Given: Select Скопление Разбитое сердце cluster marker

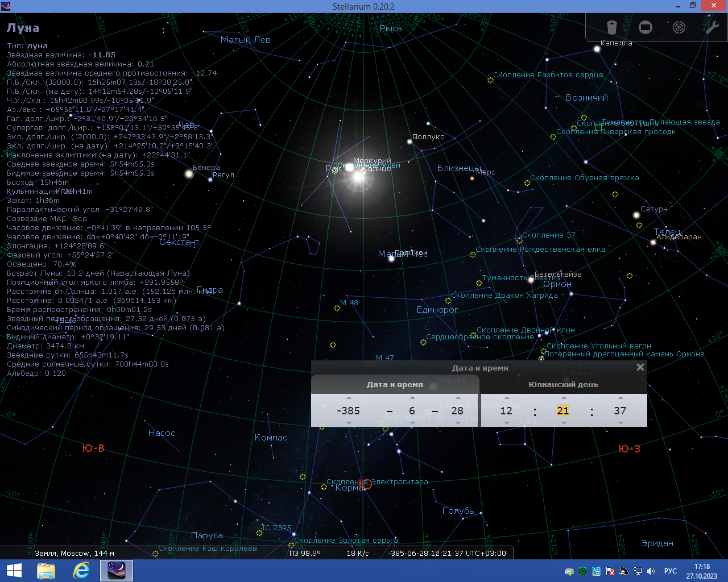Looking at the screenshot, I should pyautogui.click(x=490, y=80).
